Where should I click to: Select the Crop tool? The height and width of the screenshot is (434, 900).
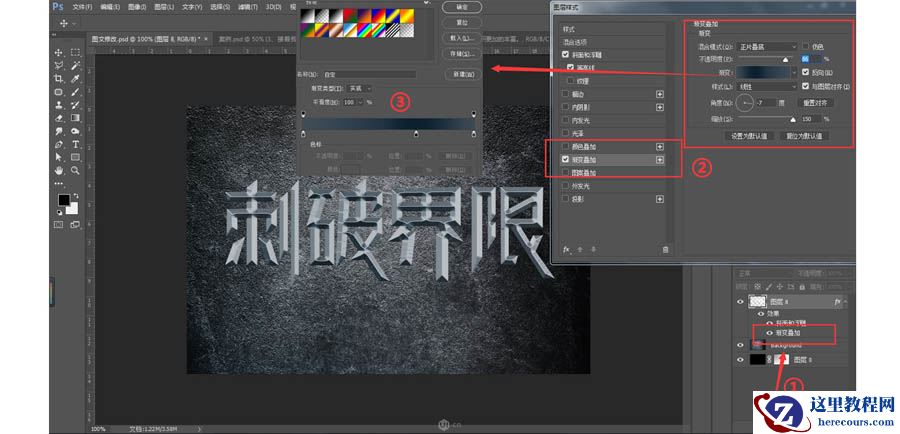tap(59, 79)
